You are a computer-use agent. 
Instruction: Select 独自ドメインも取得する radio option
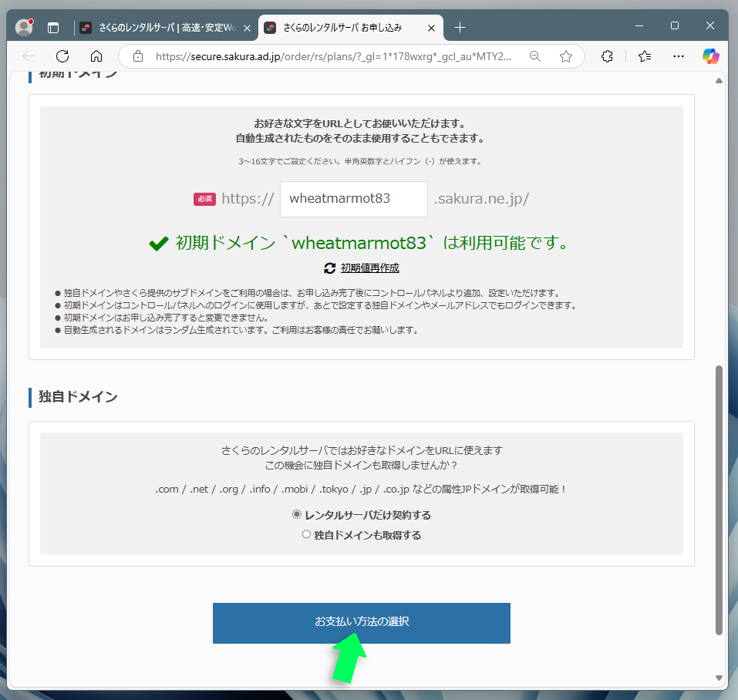[x=306, y=534]
